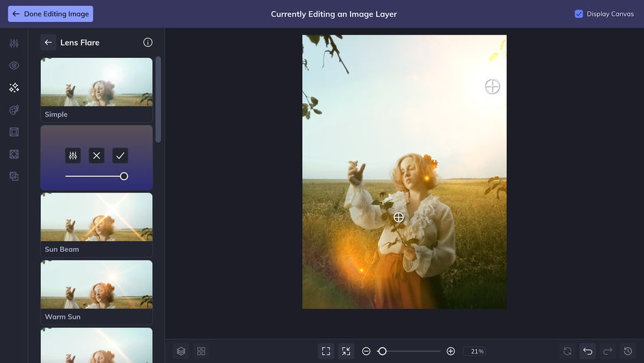
Task: Undo the last action
Action: [588, 351]
